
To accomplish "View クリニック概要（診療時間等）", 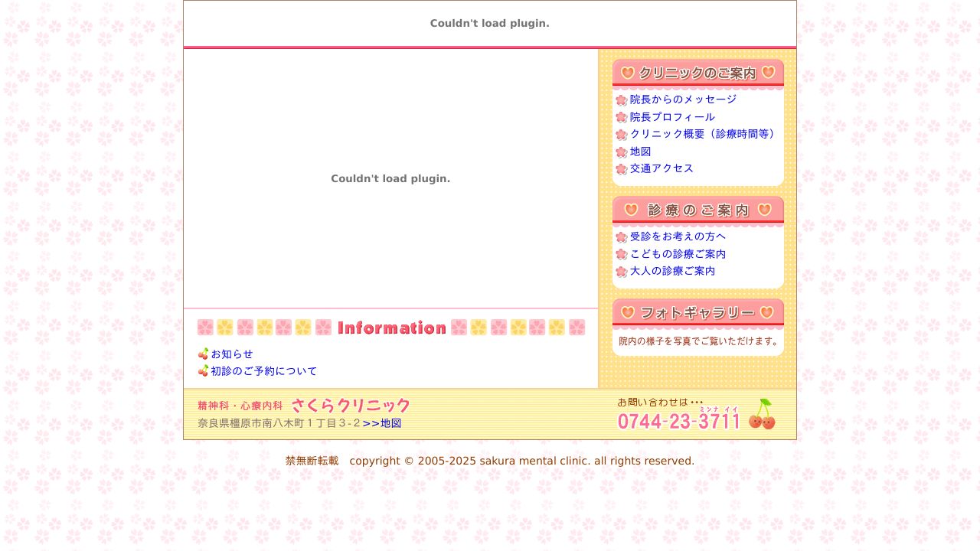I will pyautogui.click(x=702, y=134).
